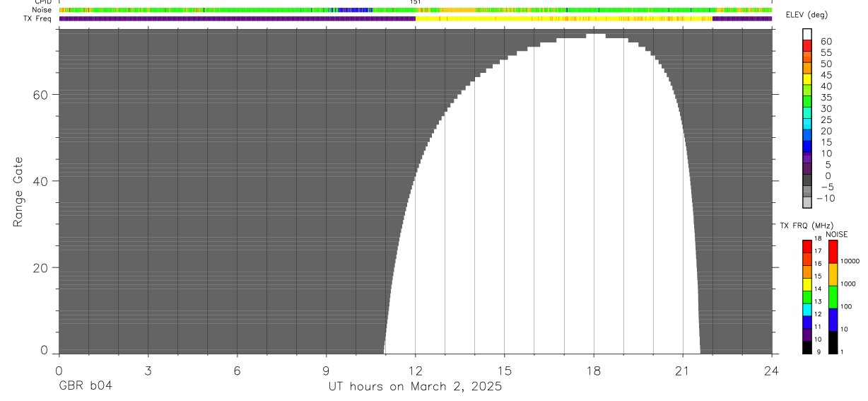Click the x-axis tick label '15'
868x401 pixels.
pos(504,371)
